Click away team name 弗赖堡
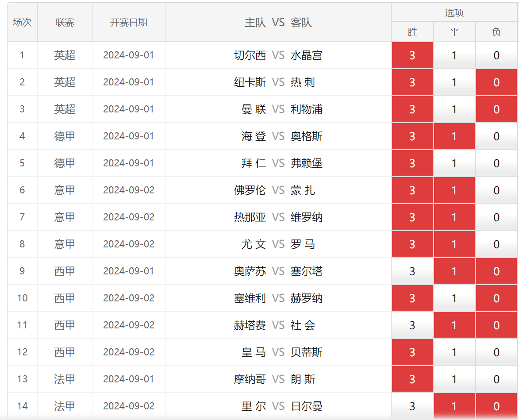The image size is (519, 420). pos(307,163)
